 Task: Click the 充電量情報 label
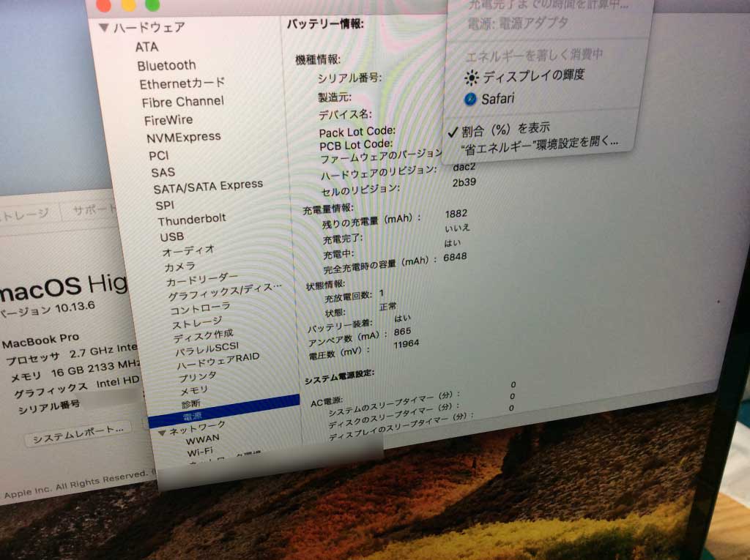click(328, 209)
